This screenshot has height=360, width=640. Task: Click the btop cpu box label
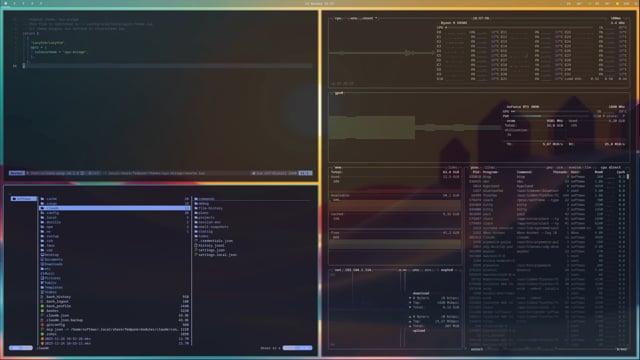(x=338, y=18)
